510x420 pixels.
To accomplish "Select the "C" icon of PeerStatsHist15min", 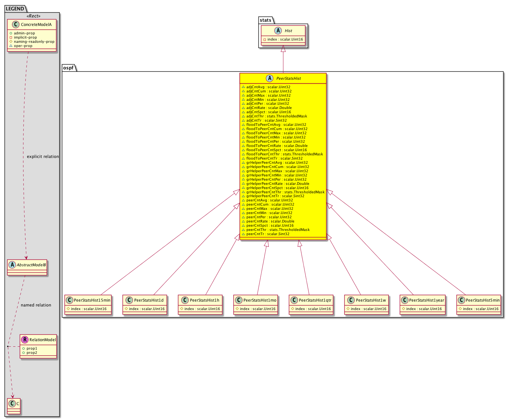I will 69,300.
